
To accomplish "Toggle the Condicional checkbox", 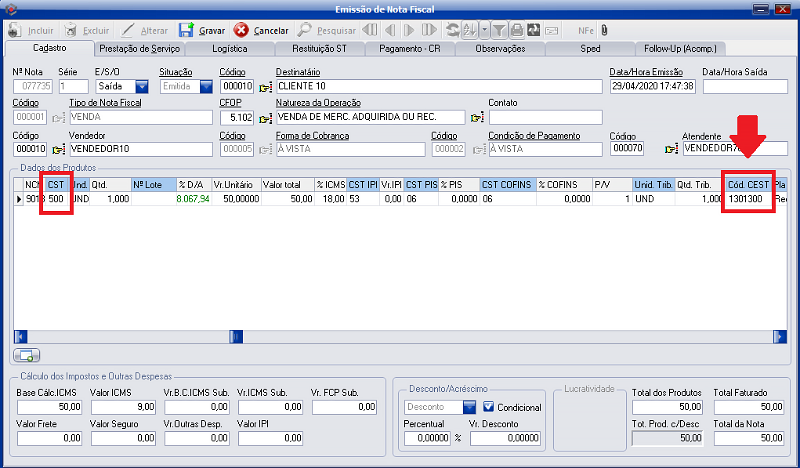I will tap(489, 407).
